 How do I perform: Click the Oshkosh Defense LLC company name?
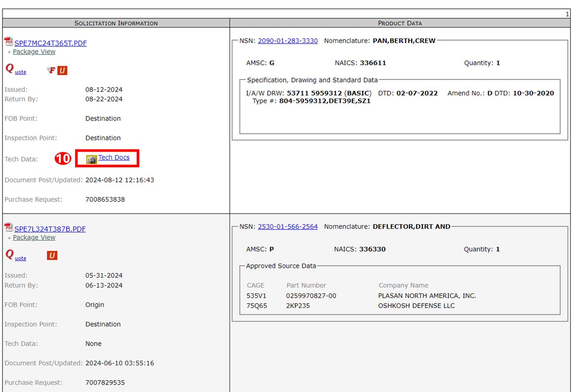pyautogui.click(x=417, y=306)
